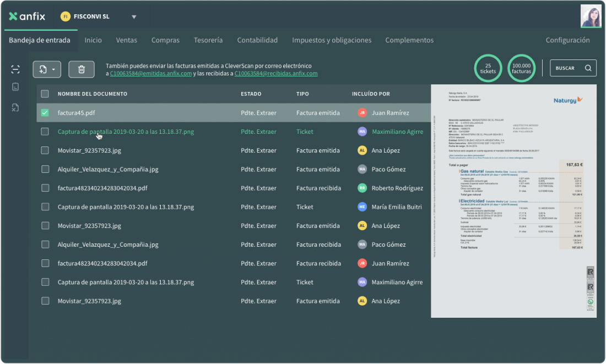Check box for Captura de pantalla by María Emilia
The image size is (606, 364).
[45, 207]
